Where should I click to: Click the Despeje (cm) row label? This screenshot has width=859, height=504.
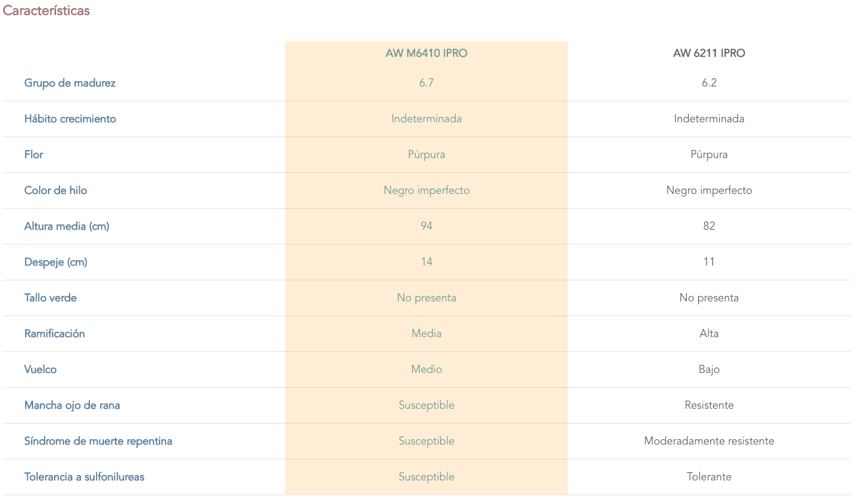point(56,262)
